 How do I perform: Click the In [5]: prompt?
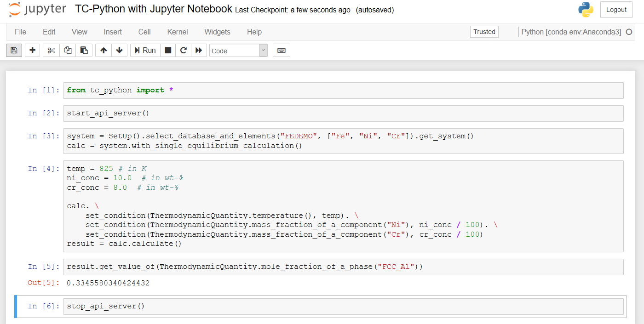(44, 267)
